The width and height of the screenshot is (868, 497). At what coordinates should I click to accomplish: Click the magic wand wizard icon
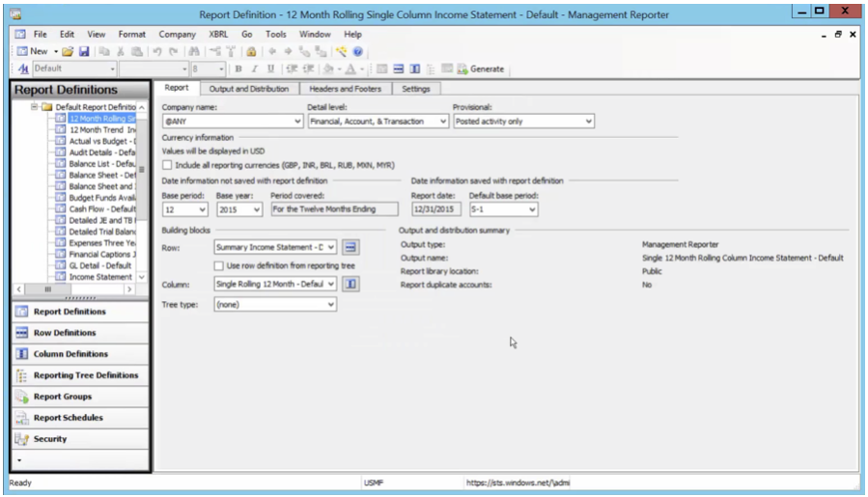point(341,51)
